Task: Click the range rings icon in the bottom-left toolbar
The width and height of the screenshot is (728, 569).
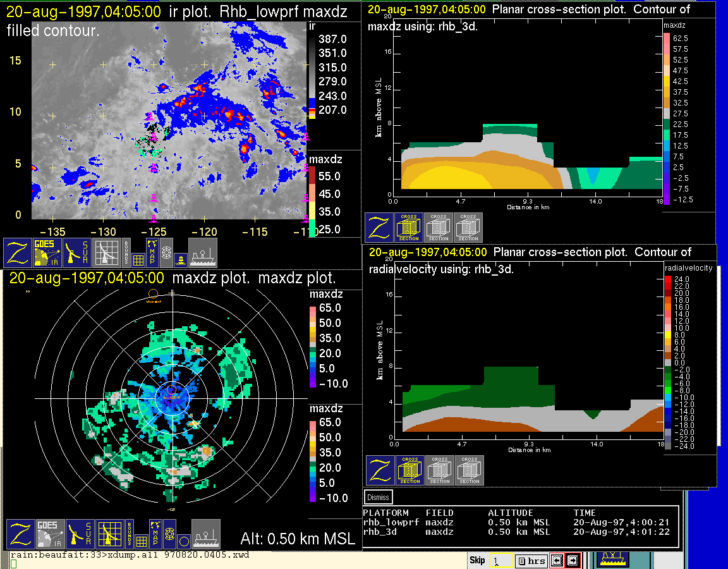Action: [168, 534]
